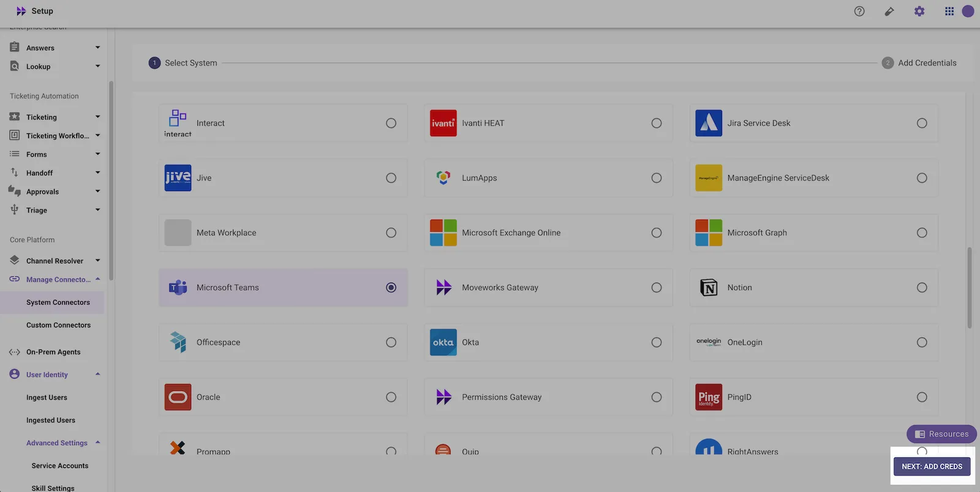The image size is (980, 492).
Task: Open the apps grid icon
Action: [949, 11]
